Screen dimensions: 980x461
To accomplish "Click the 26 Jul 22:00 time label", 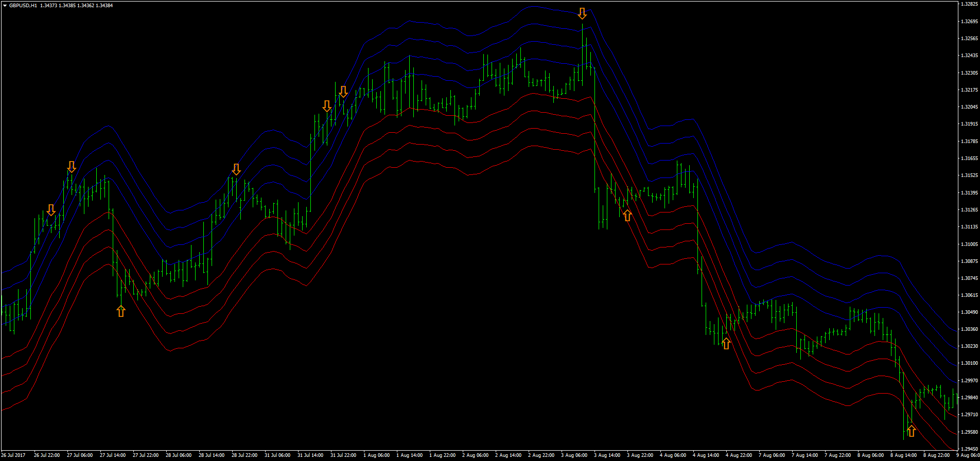I will click(47, 455).
